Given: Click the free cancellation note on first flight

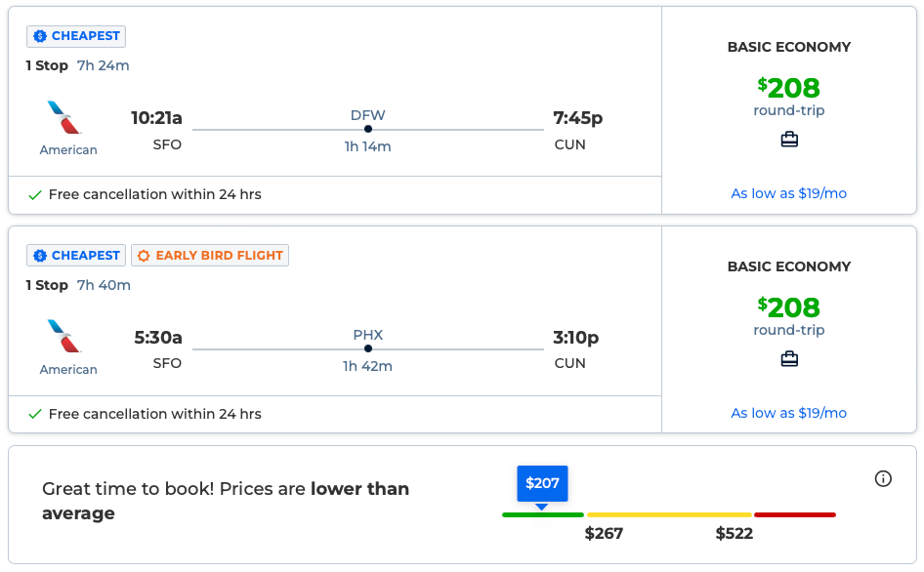Looking at the screenshot, I should coord(154,194).
